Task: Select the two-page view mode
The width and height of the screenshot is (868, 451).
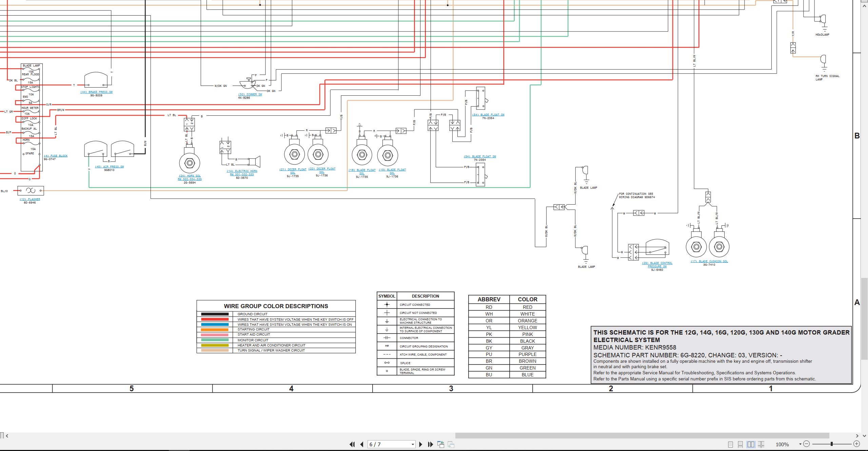Action: click(x=751, y=444)
